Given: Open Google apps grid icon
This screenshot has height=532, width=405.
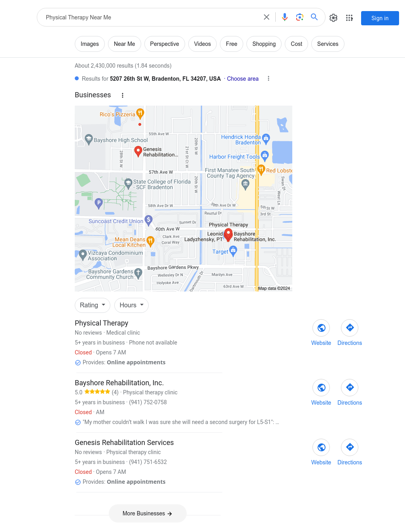Looking at the screenshot, I should 349,18.
